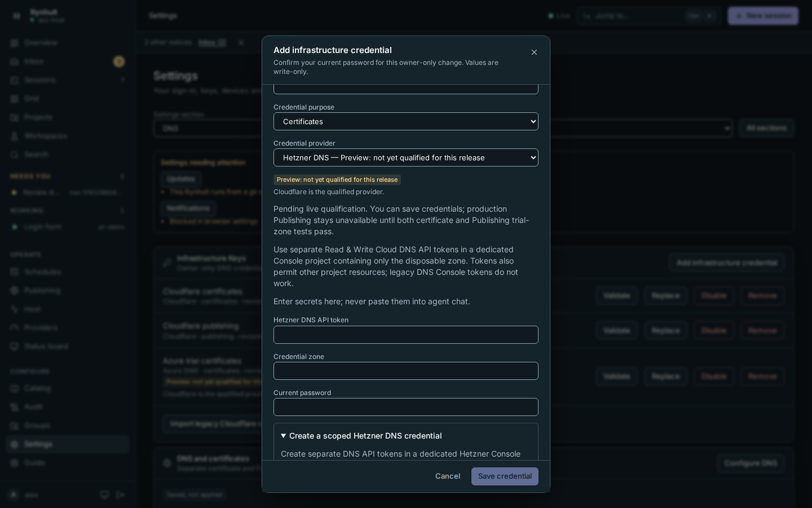
Task: Click the alex user avatar
Action: click(x=15, y=495)
